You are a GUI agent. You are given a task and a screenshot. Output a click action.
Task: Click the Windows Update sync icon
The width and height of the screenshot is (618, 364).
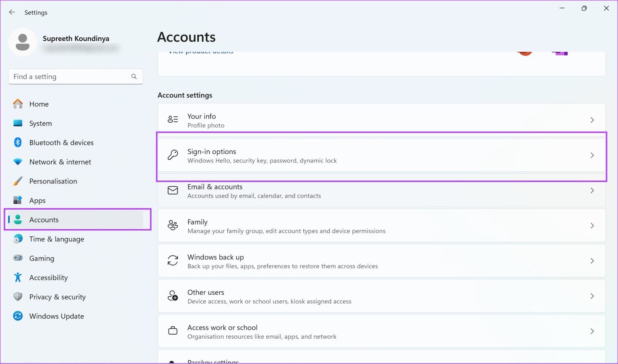click(18, 316)
